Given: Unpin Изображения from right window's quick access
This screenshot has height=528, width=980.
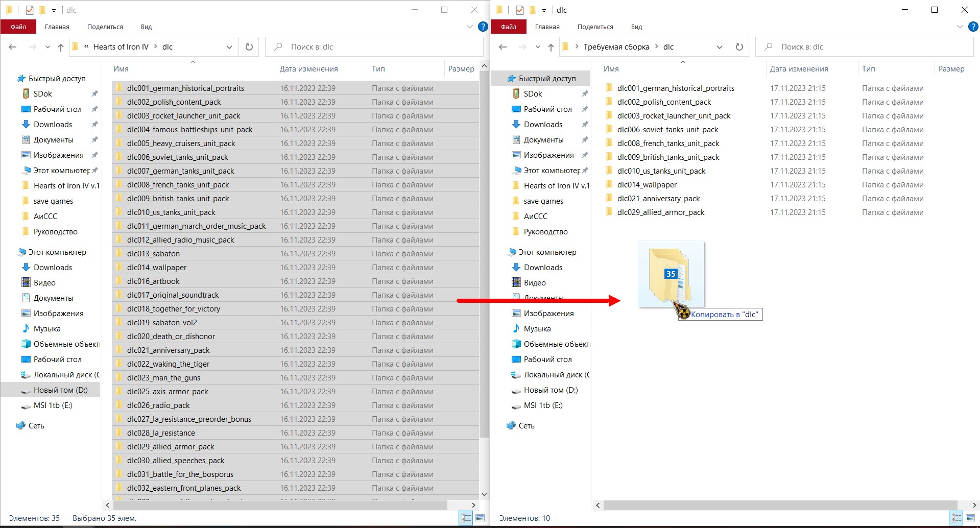Looking at the screenshot, I should click(585, 155).
